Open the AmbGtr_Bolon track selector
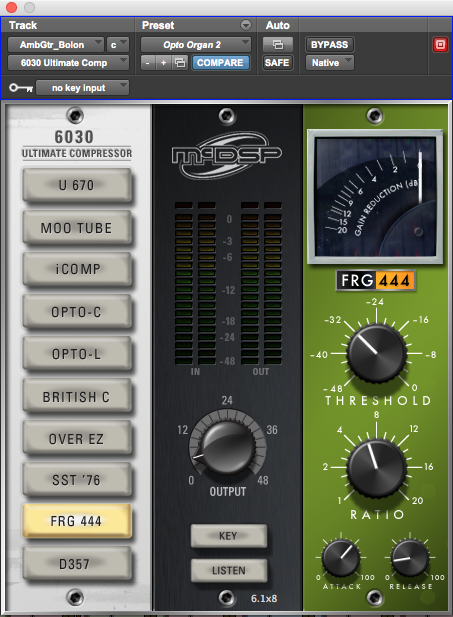 [x=55, y=44]
